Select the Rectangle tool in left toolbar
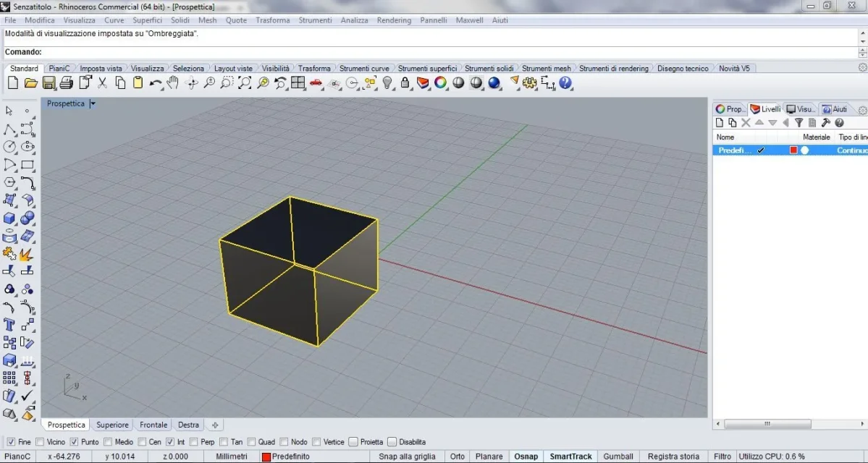Viewport: 868px width, 463px height. pyautogui.click(x=28, y=165)
